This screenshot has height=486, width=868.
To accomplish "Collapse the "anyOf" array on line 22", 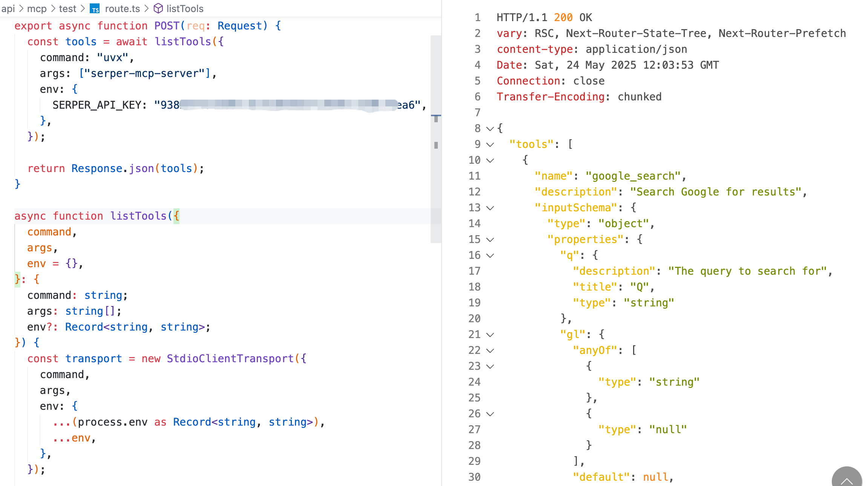I will 490,351.
